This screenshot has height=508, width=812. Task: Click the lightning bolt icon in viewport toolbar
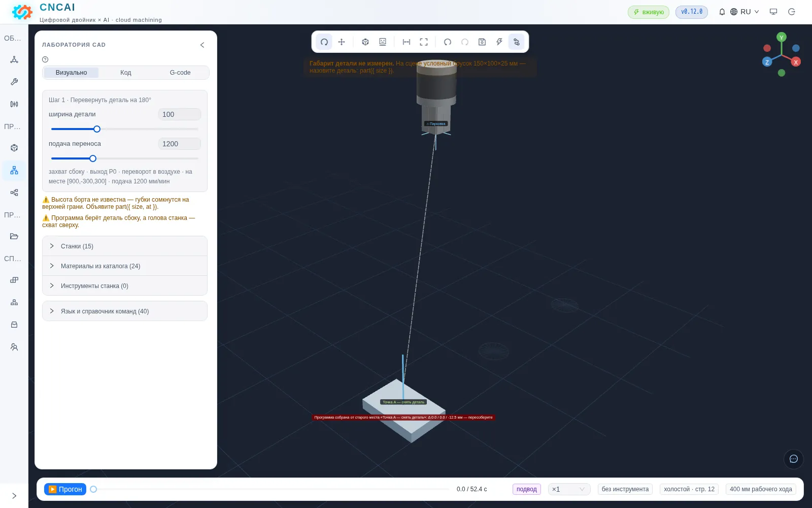pos(499,42)
